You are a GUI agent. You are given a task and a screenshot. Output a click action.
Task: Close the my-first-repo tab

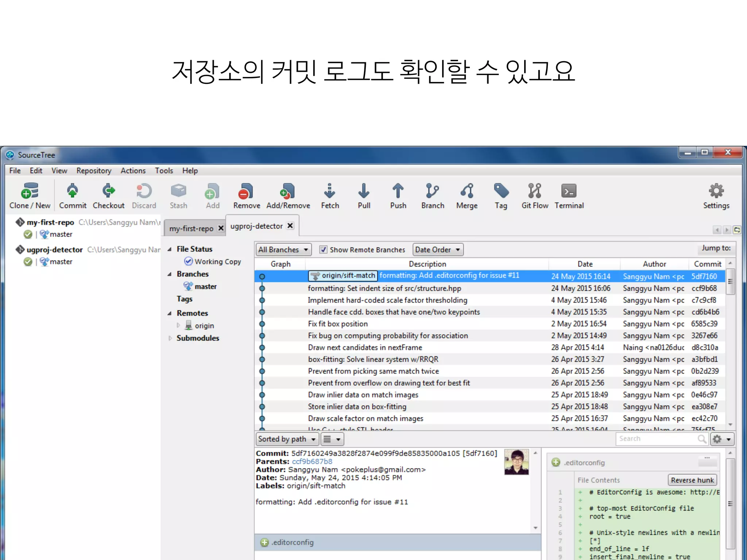point(221,228)
